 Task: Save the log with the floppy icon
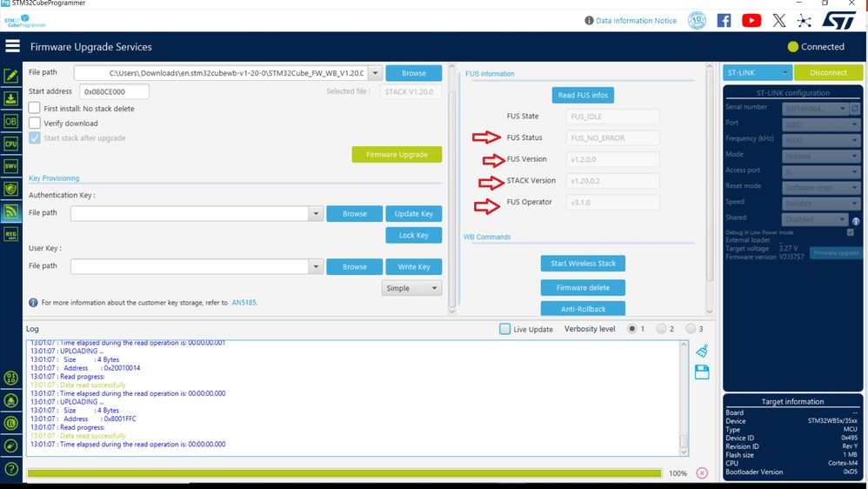click(702, 372)
